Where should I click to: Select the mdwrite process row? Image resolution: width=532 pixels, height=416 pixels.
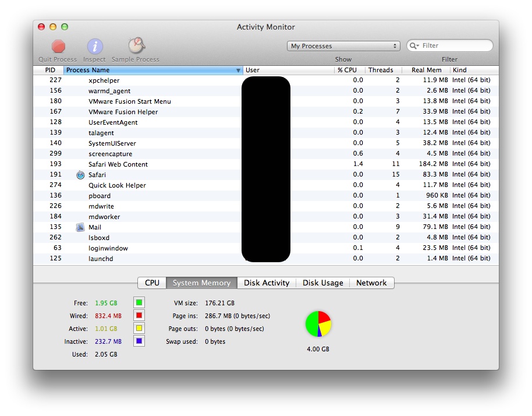tap(265, 206)
